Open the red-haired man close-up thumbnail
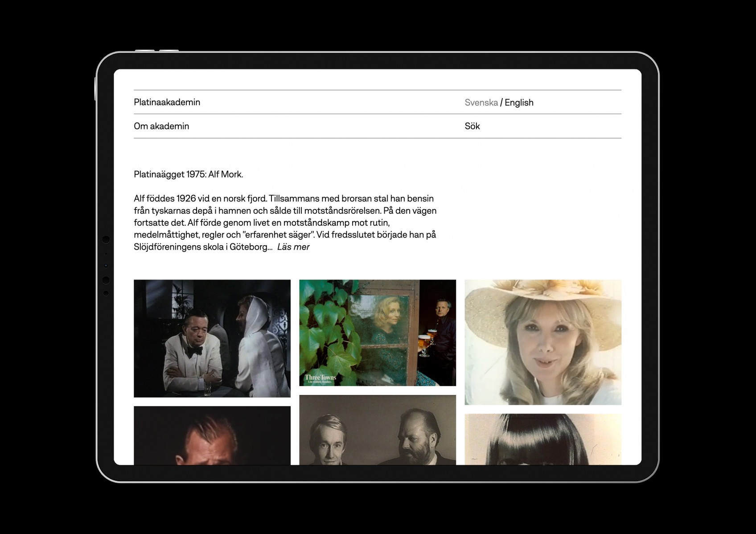 pyautogui.click(x=212, y=435)
